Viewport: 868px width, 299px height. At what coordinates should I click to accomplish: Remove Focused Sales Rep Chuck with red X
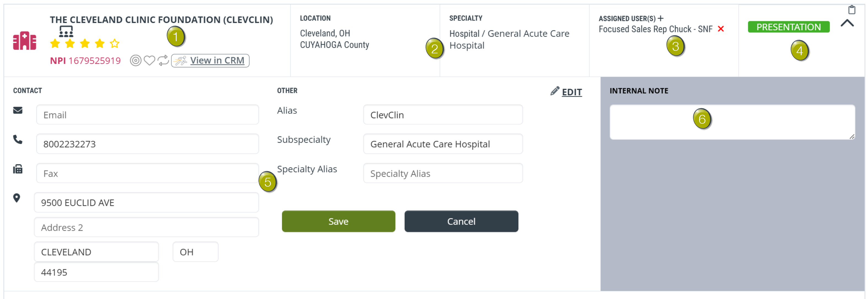click(x=721, y=29)
